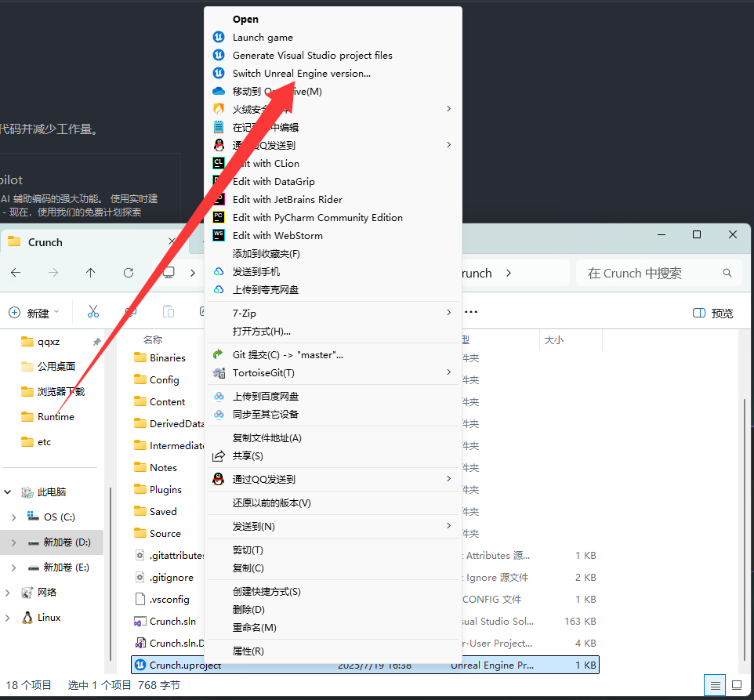Screen dimensions: 754x700
Task: Choose 打开方式(H)... in the menu
Action: coord(262,332)
